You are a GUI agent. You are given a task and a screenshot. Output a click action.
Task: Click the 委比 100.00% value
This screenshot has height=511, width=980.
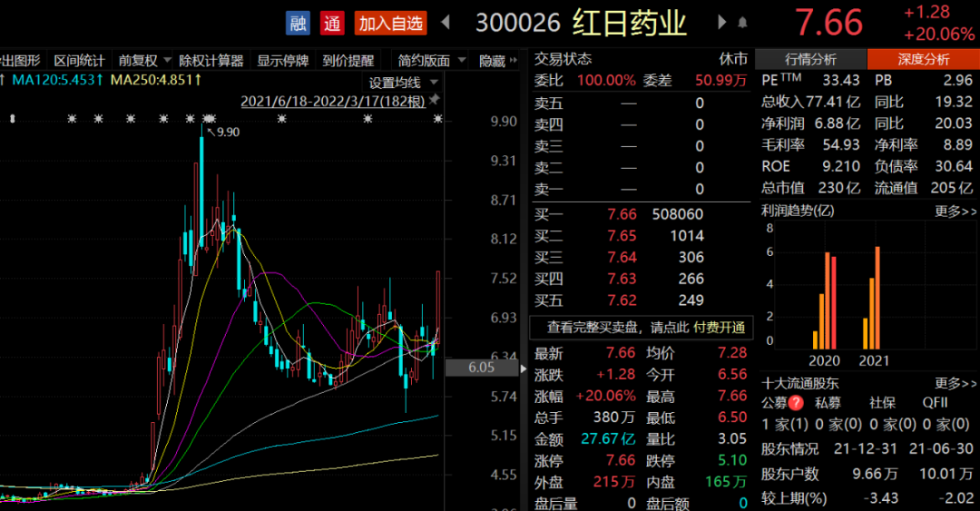point(605,80)
